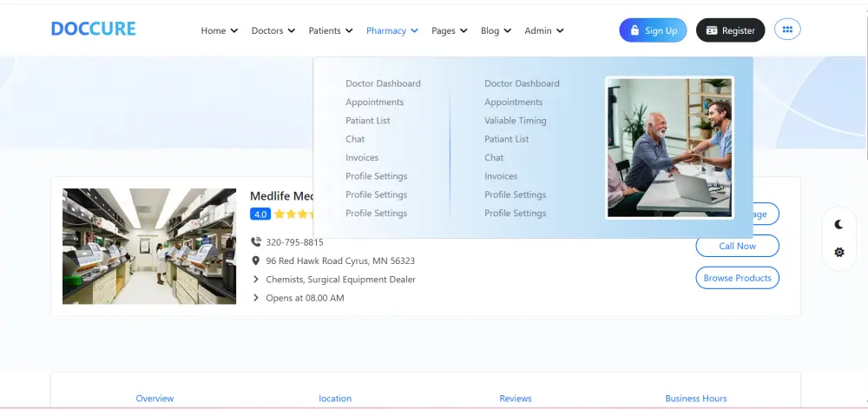Click the chevron icon before Opens at 08.00 AM

256,298
